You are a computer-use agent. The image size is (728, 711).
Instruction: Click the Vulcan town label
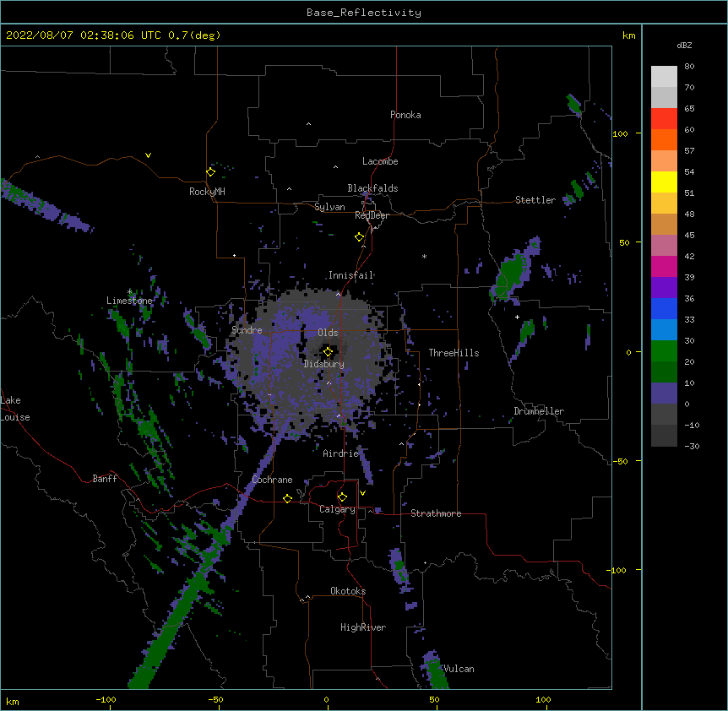[458, 669]
